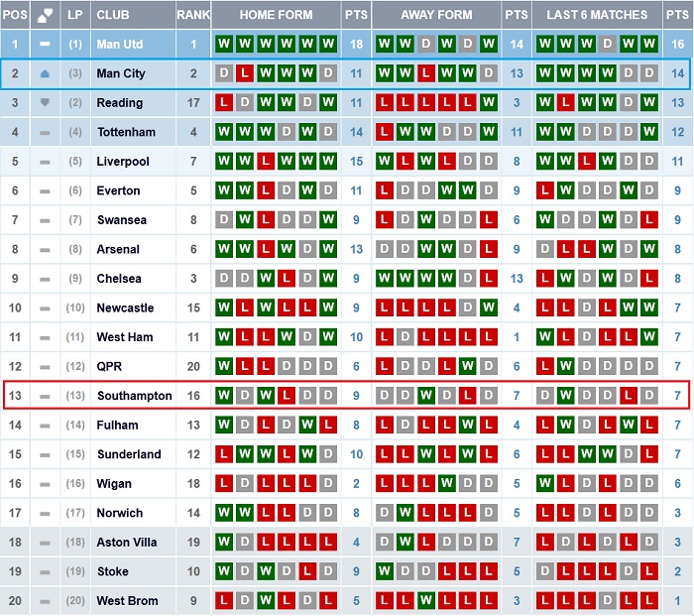This screenshot has width=694, height=616.
Task: Click Tottenham's no-change dash icon
Action: pyautogui.click(x=45, y=132)
